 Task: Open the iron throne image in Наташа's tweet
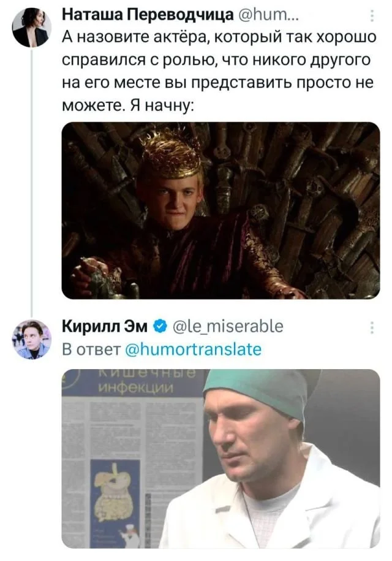coord(221,210)
